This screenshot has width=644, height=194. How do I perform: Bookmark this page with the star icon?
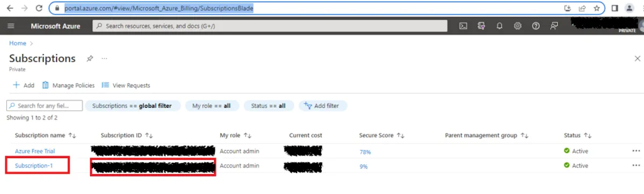[x=597, y=9]
